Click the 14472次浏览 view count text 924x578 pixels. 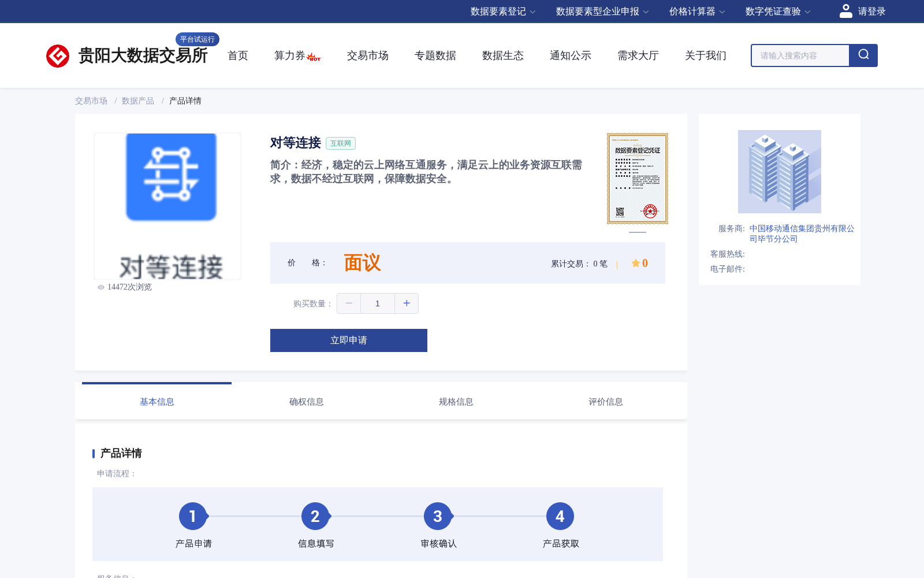129,287
